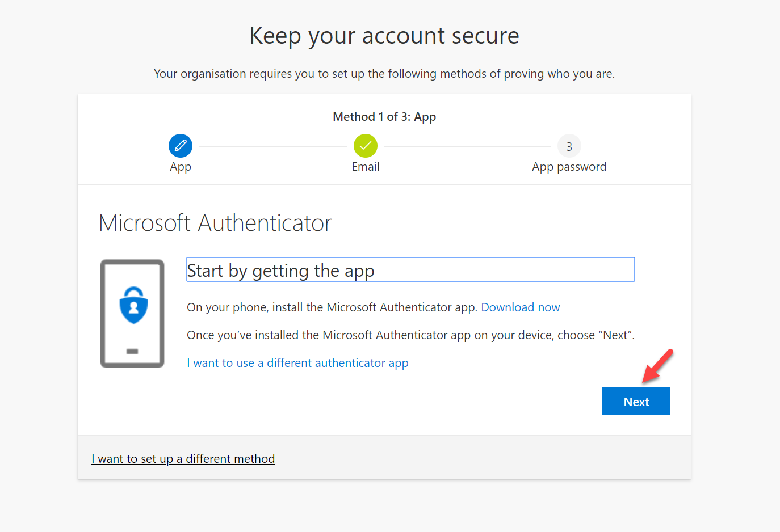Click the App password step label
780x532 pixels.
[569, 167]
